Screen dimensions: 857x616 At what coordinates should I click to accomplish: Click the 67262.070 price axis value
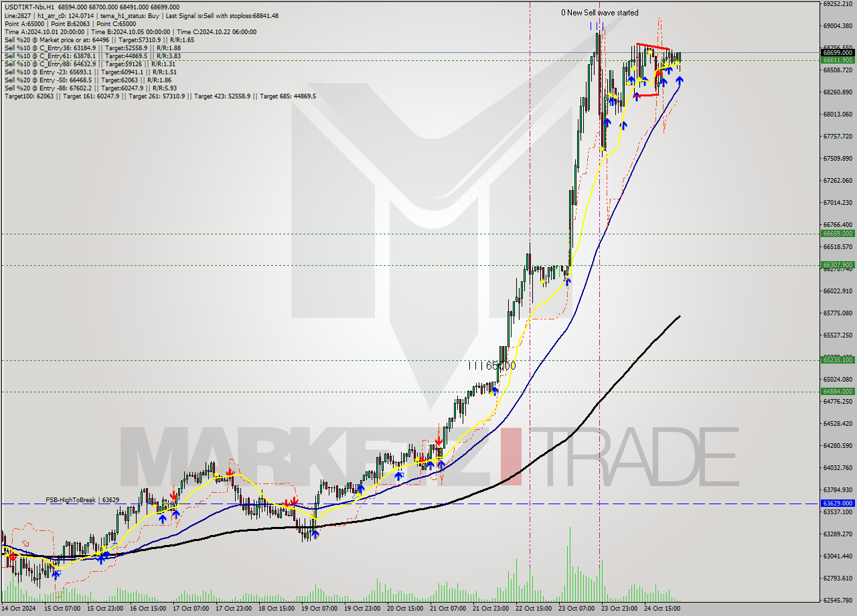[838, 180]
